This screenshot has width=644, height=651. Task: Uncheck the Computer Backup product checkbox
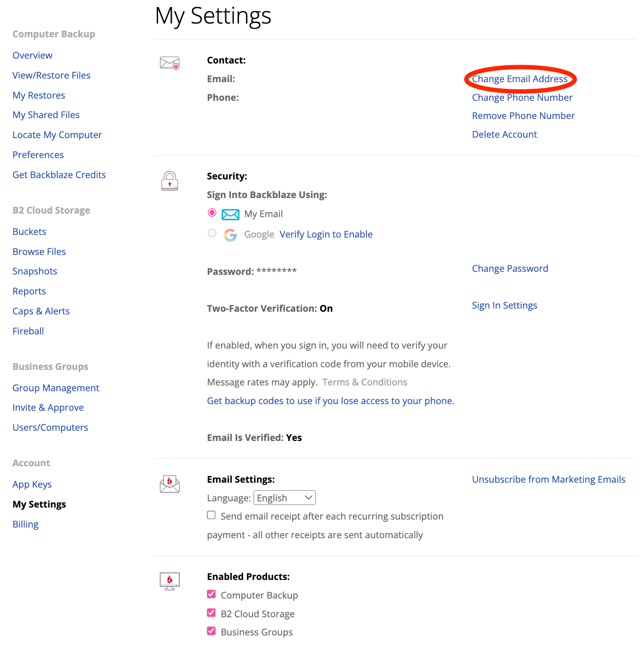point(211,594)
